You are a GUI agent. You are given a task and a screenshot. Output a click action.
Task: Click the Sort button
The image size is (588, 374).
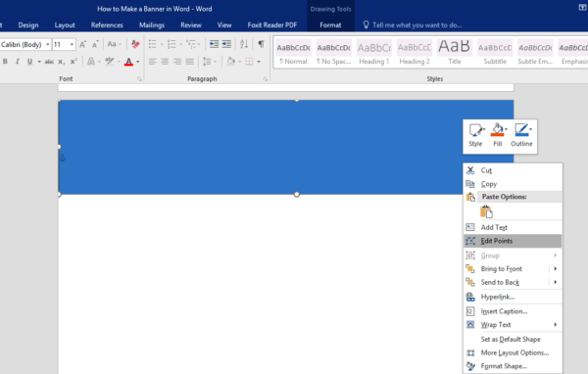(x=244, y=44)
